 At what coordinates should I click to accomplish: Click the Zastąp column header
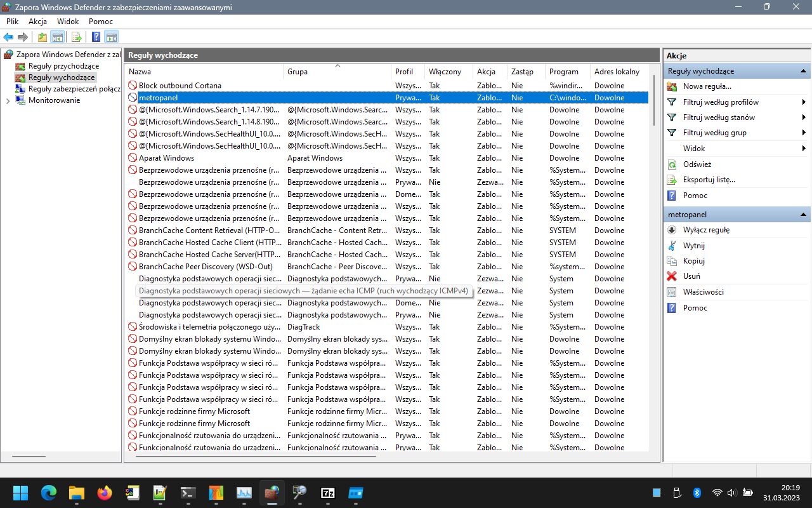pyautogui.click(x=526, y=72)
